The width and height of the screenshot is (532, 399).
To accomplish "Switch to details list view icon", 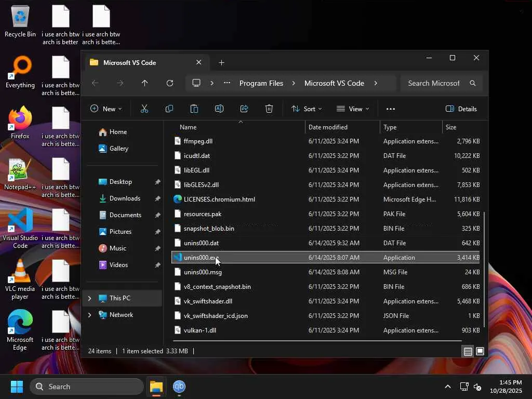I will point(468,351).
